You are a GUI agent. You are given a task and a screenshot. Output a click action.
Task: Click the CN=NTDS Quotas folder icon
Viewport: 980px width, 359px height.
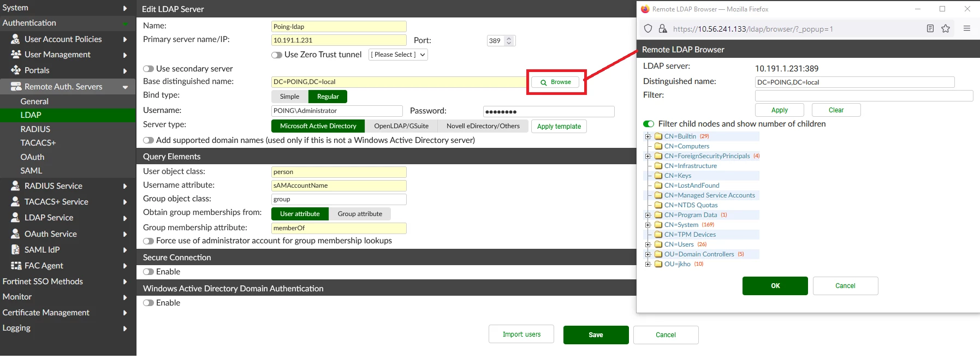pos(658,205)
